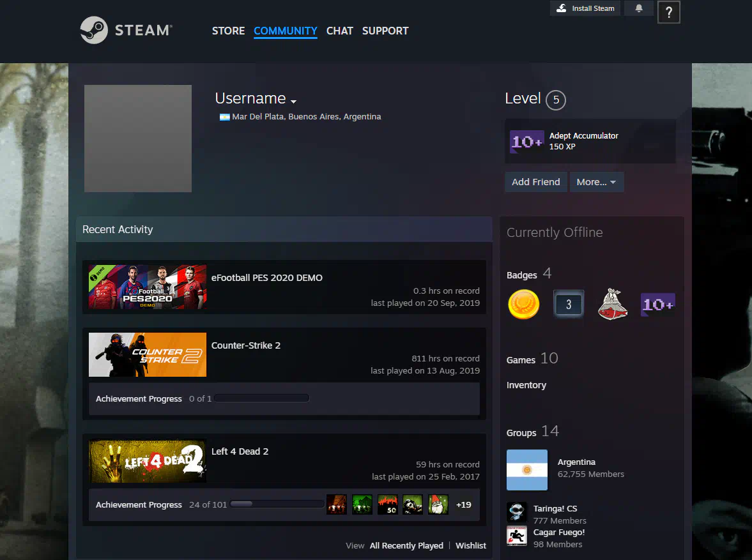Click the Cagar Fuego! group avatar

pyautogui.click(x=517, y=536)
